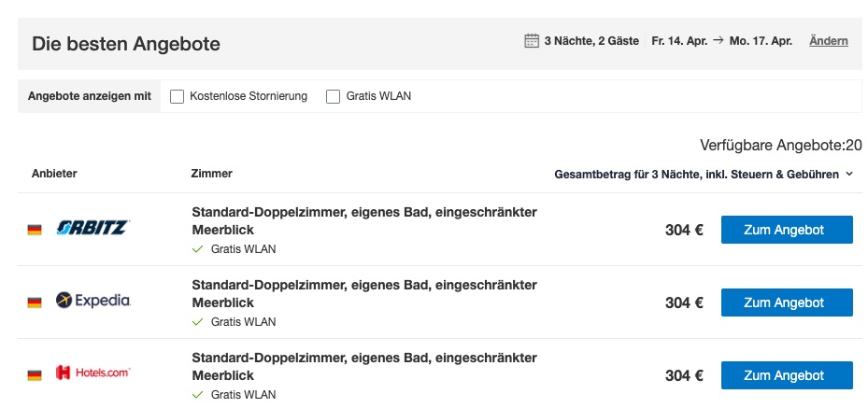This screenshot has width=868, height=408.
Task: Click the calendar icon beside 3 Nächte
Action: pyautogui.click(x=532, y=41)
